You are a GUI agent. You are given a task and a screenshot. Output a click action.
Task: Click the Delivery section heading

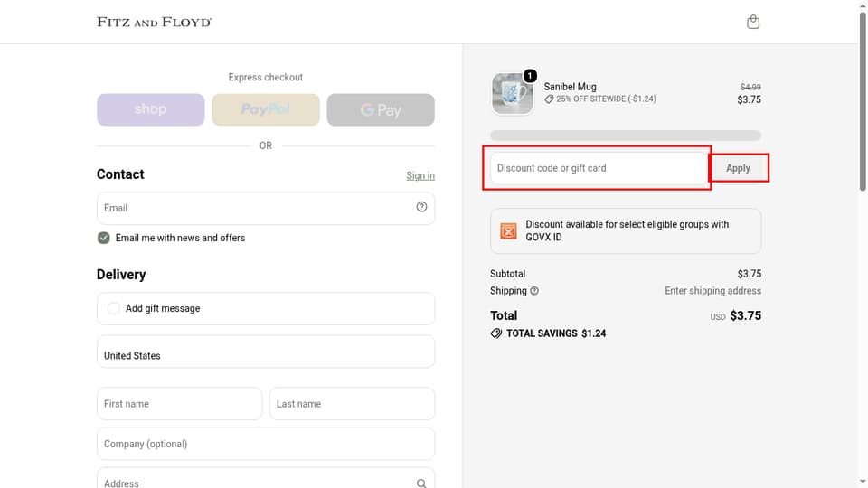pyautogui.click(x=121, y=275)
